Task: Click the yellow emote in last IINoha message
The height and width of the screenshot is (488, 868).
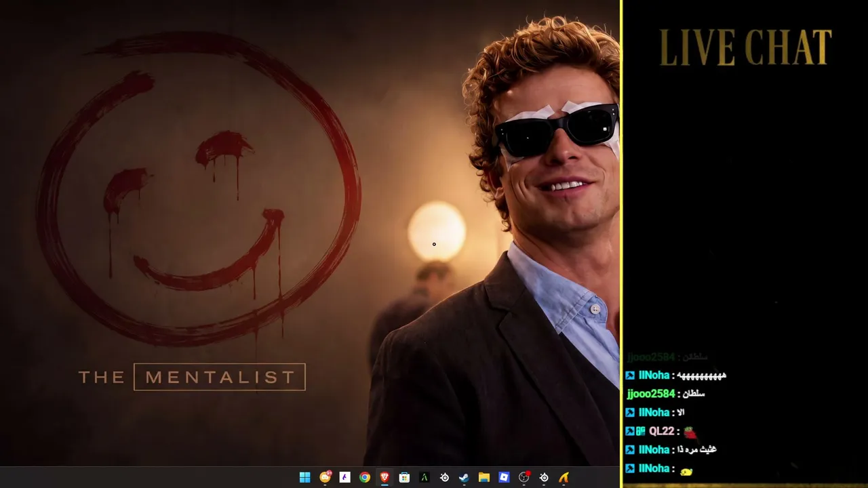Action: pyautogui.click(x=686, y=471)
